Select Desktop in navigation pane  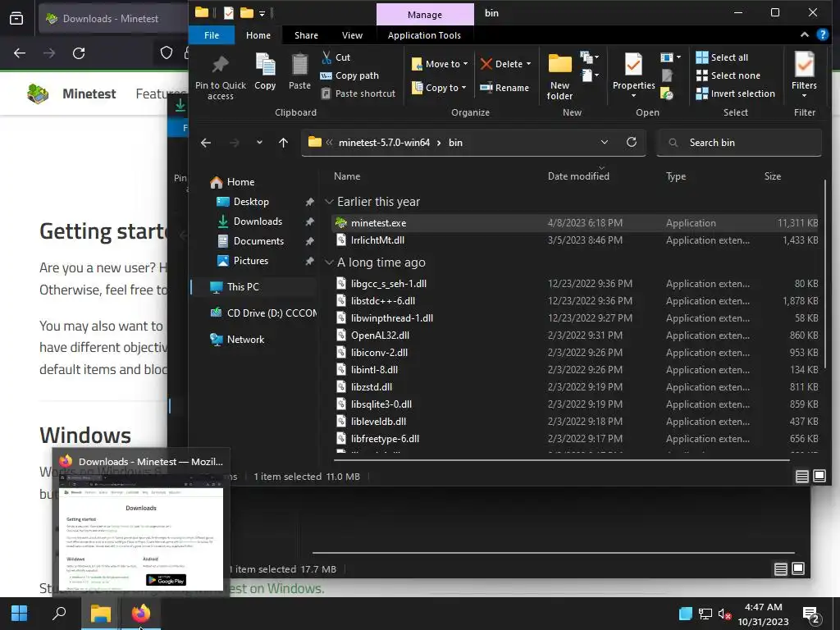[x=251, y=202]
